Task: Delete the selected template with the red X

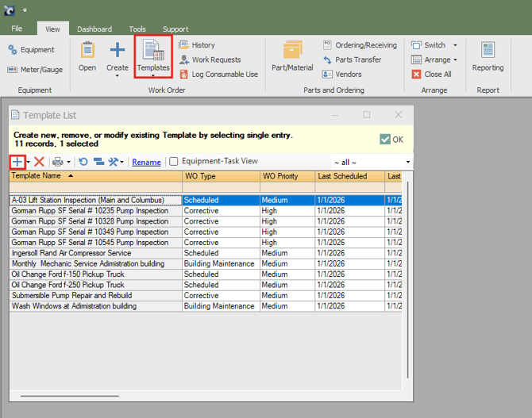Action: 39,162
